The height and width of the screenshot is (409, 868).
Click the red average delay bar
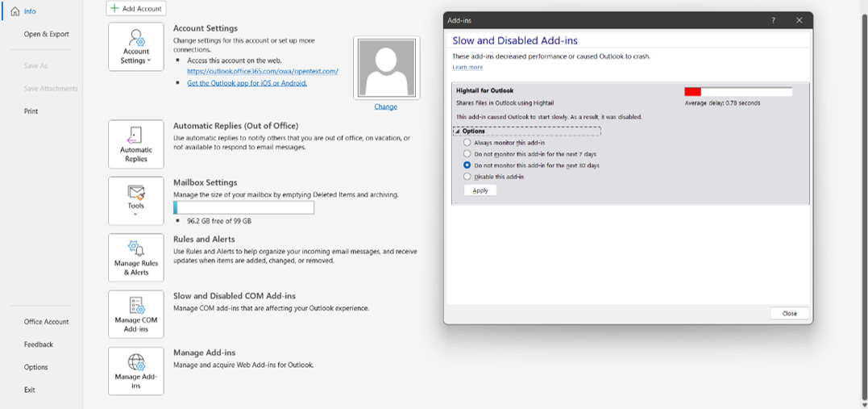(x=692, y=92)
